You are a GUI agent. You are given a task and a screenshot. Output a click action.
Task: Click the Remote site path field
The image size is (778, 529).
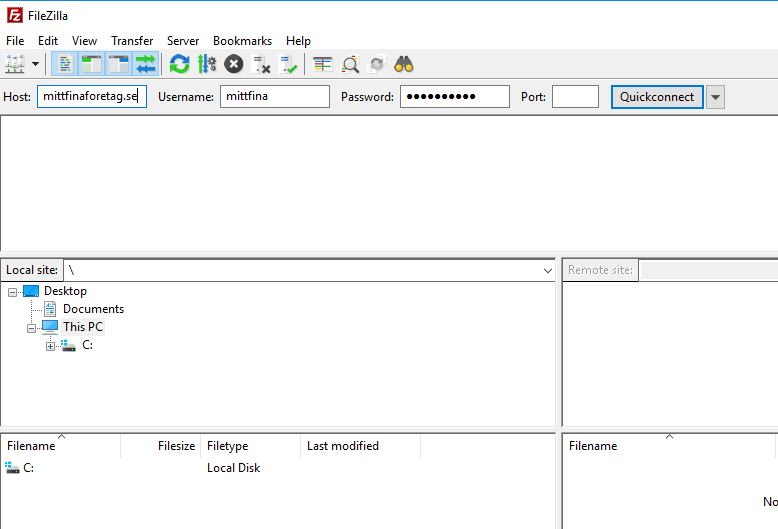click(709, 270)
